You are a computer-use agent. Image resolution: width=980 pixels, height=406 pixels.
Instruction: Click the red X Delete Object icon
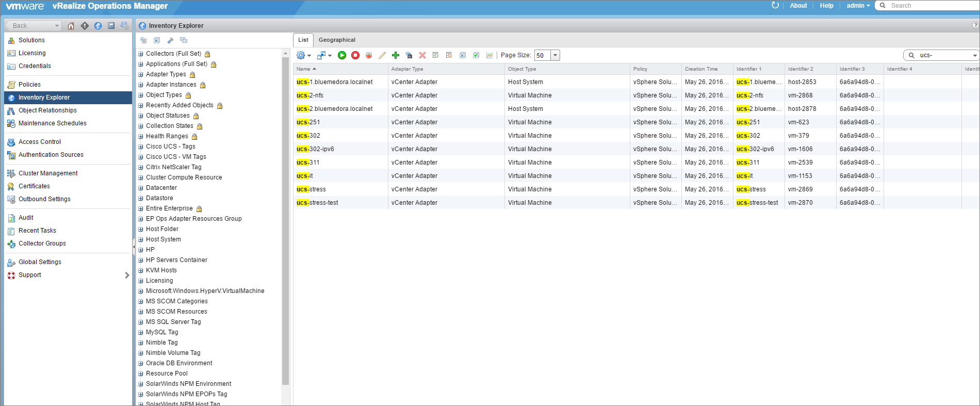pyautogui.click(x=422, y=55)
